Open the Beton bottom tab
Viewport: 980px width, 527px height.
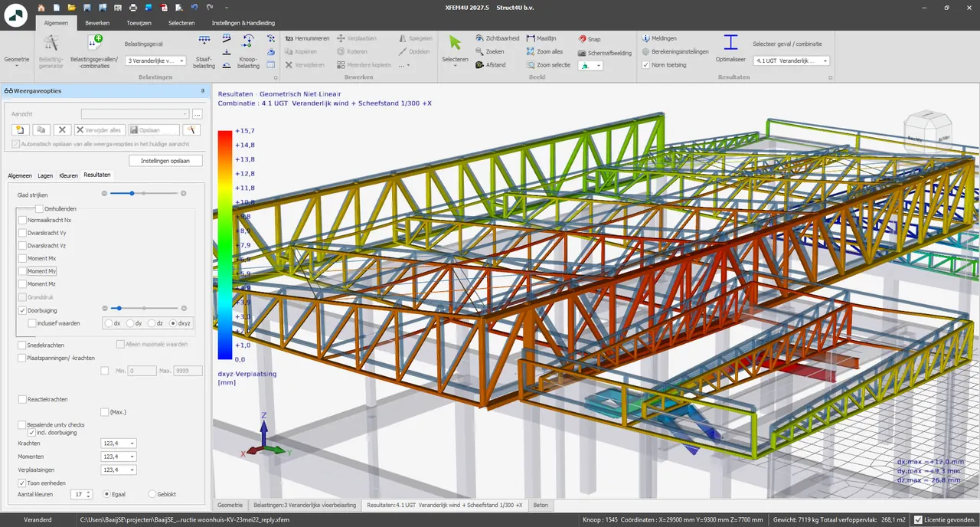(x=541, y=506)
